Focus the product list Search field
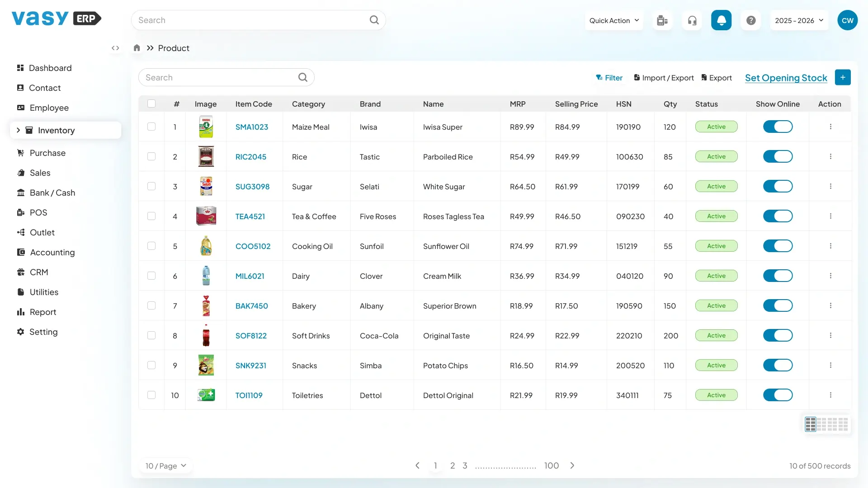868x488 pixels. 226,77
